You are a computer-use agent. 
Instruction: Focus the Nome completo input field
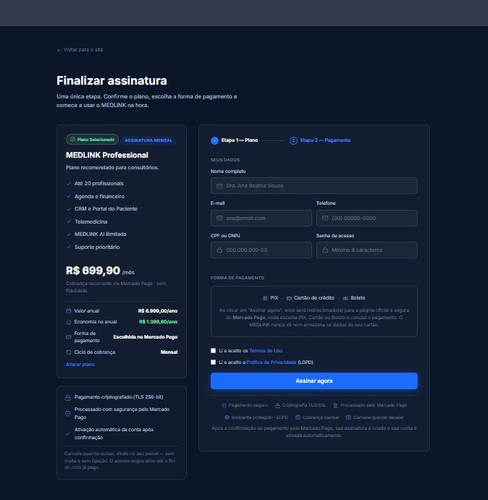[x=314, y=186]
